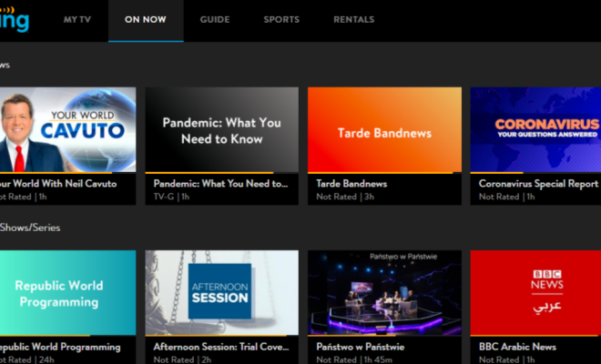601x364 pixels.
Task: Open the Afternoon Session thumbnail
Action: tap(222, 293)
